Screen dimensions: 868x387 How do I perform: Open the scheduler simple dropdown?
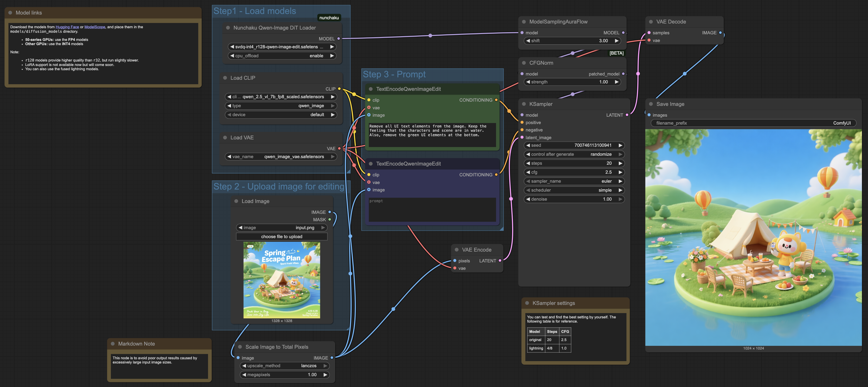574,190
